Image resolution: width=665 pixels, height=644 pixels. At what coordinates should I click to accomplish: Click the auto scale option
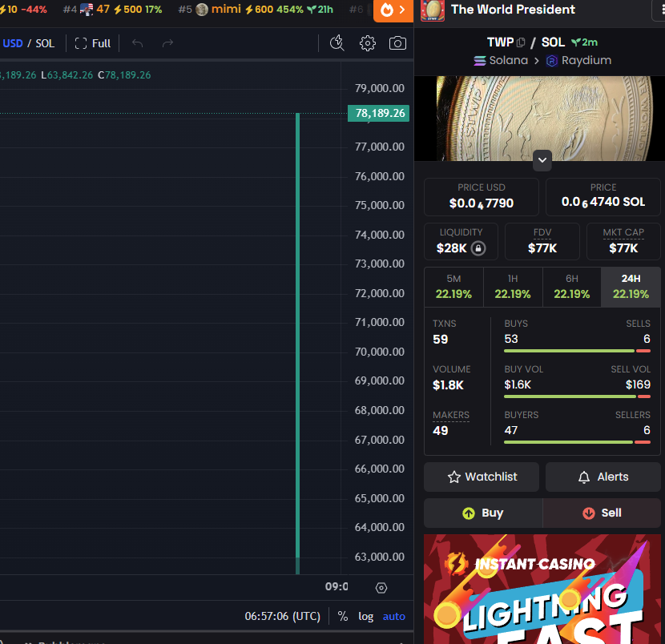coord(393,616)
